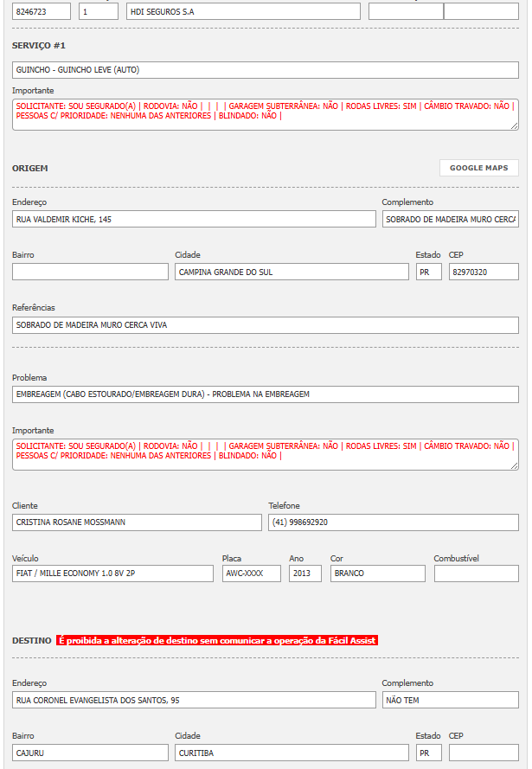Click origin Endereço field Rua Valdemir Kiche
This screenshot has width=532, height=769.
click(194, 219)
